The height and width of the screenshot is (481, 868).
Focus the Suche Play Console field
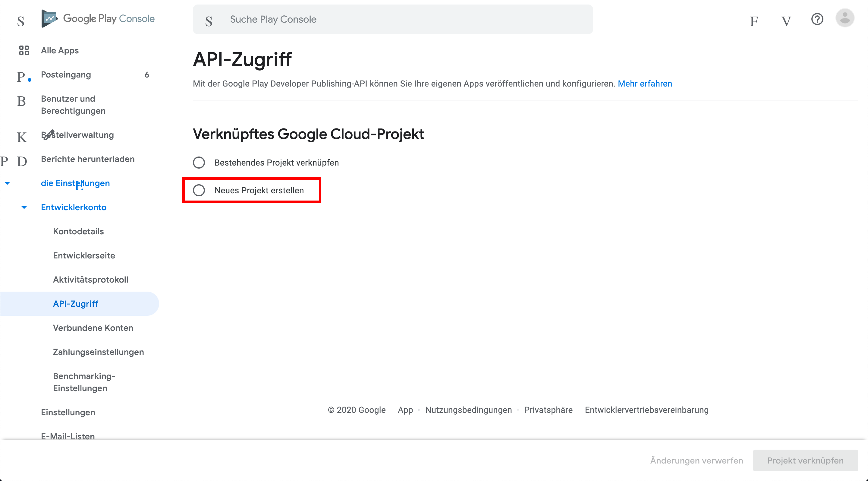(392, 19)
